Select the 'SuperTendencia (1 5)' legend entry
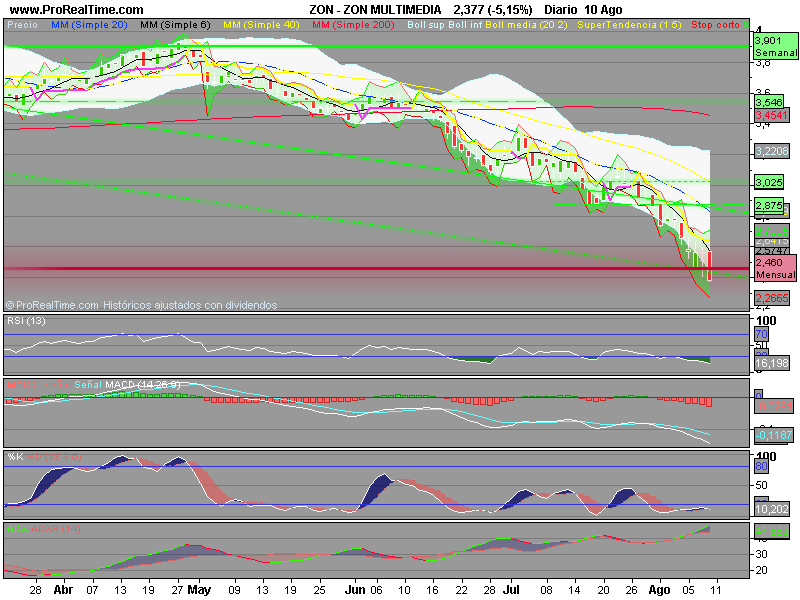This screenshot has height=600, width=800. click(629, 24)
